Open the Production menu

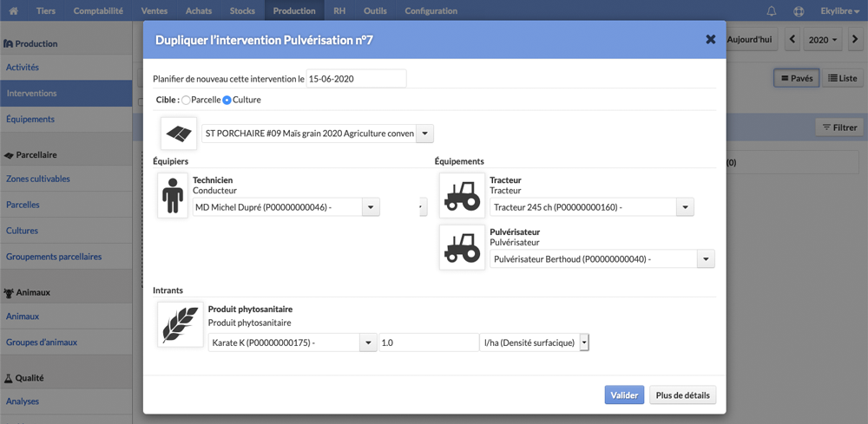point(294,10)
